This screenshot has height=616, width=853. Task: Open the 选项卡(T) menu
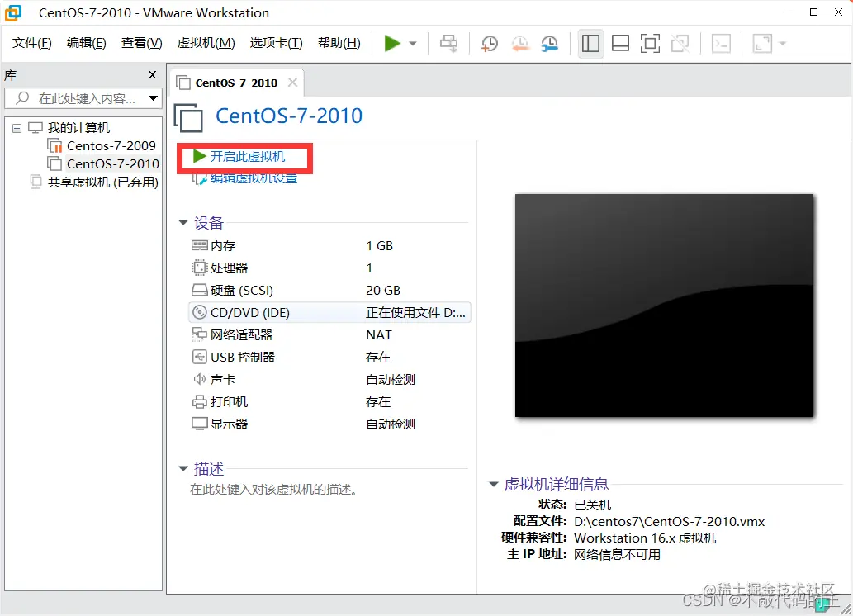pos(276,43)
